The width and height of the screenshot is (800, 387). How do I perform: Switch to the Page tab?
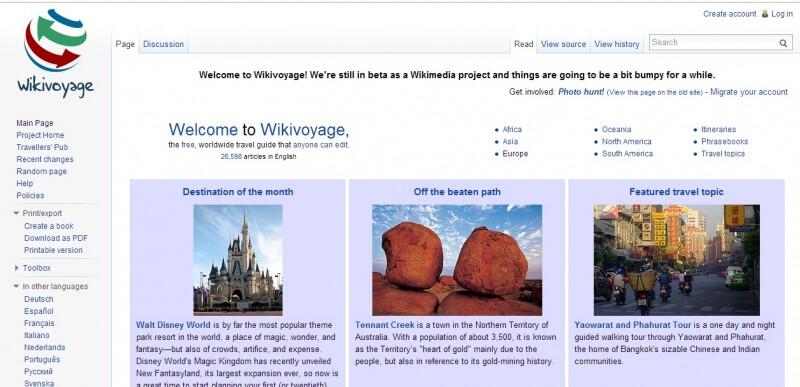pos(125,44)
